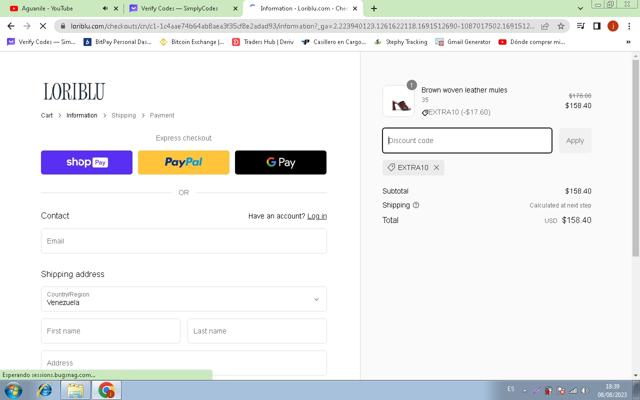
Task: Click the Total $158.40 amount
Action: (x=576, y=220)
